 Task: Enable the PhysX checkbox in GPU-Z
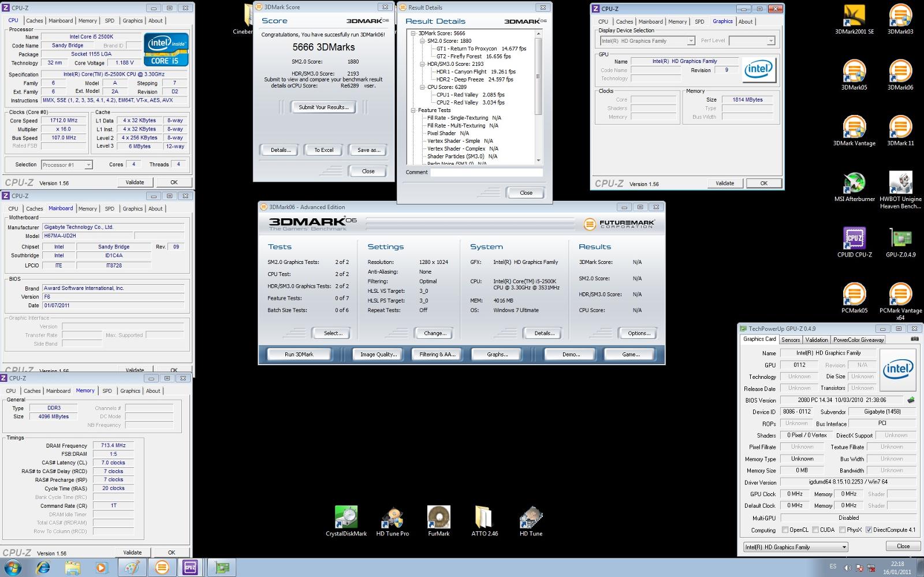pyautogui.click(x=842, y=530)
